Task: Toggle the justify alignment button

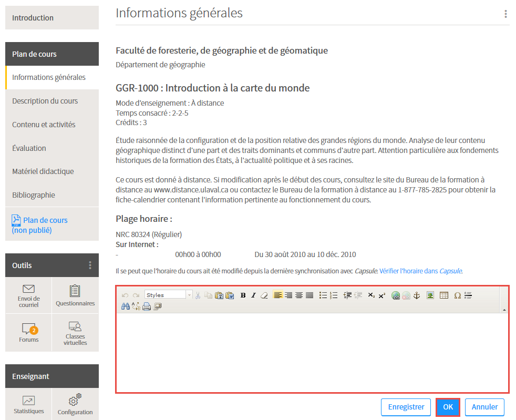Action: pyautogui.click(x=309, y=295)
